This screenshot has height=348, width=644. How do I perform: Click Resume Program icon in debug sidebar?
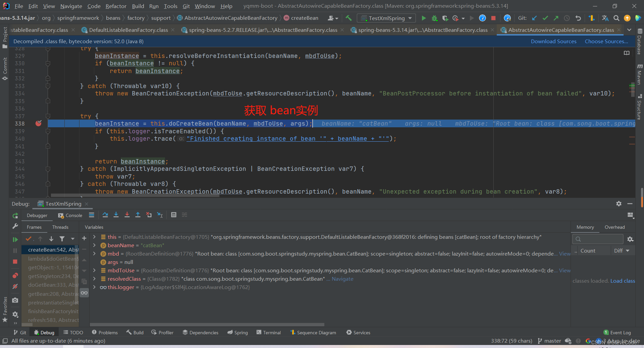pyautogui.click(x=15, y=239)
